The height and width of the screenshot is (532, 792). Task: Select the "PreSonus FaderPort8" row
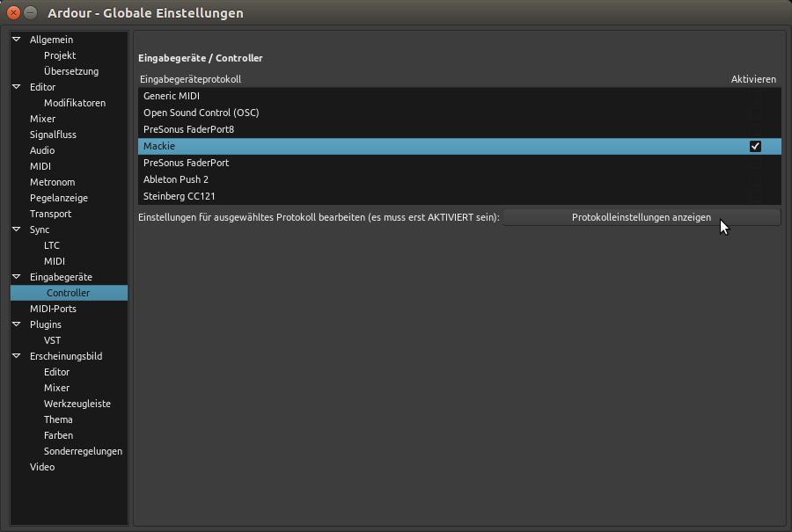pos(459,129)
